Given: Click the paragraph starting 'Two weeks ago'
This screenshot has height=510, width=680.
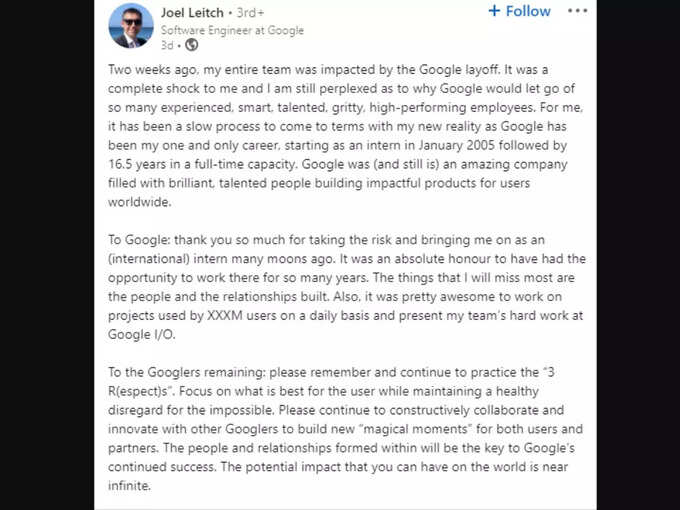Looking at the screenshot, I should pyautogui.click(x=346, y=136).
